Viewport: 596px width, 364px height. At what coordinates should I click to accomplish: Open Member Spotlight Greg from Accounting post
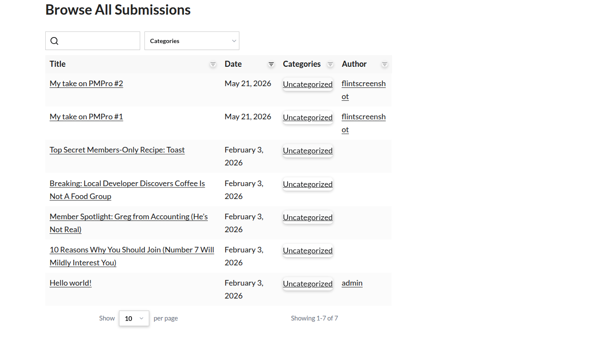[129, 223]
